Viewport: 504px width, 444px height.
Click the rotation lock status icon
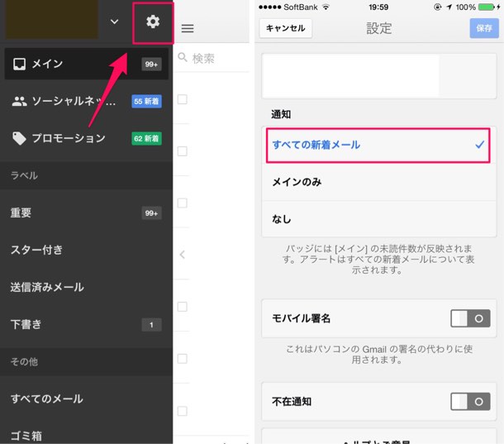[x=437, y=7]
